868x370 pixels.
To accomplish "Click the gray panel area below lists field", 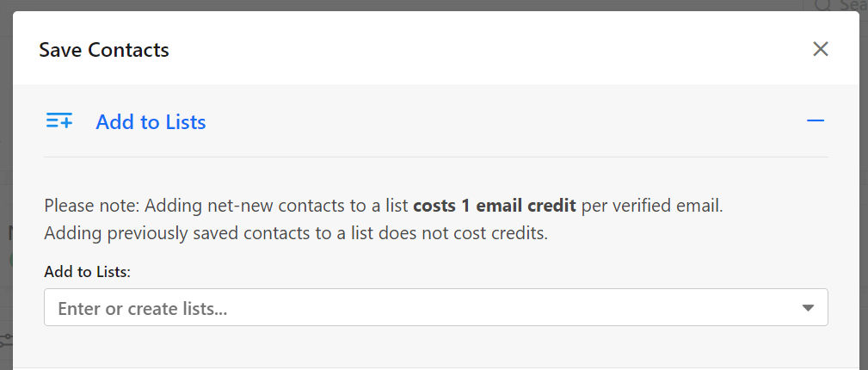I will point(435,346).
